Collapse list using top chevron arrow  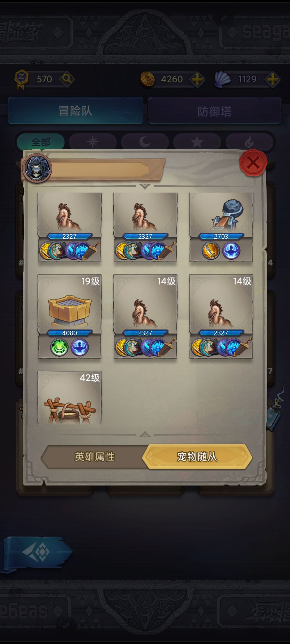tap(145, 186)
